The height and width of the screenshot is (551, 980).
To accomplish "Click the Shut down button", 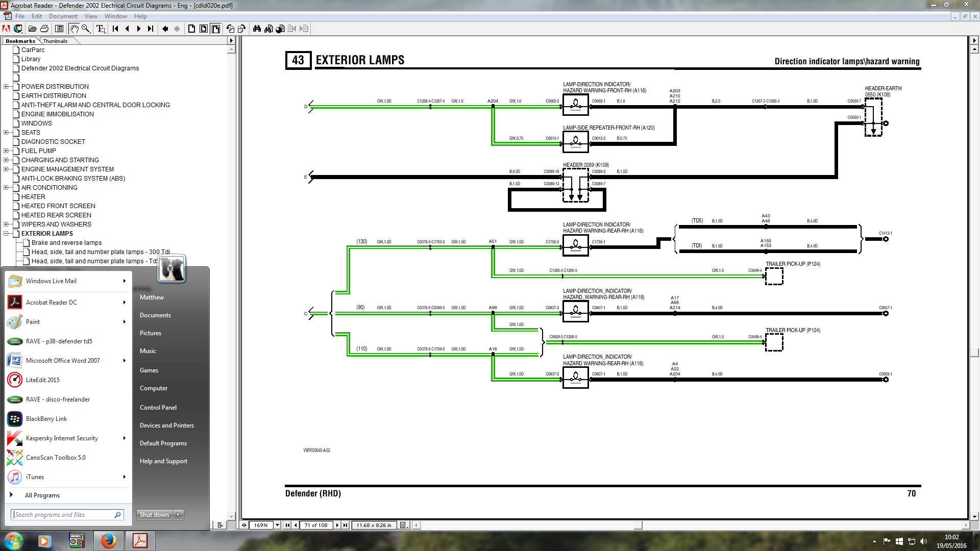I will 154,515.
